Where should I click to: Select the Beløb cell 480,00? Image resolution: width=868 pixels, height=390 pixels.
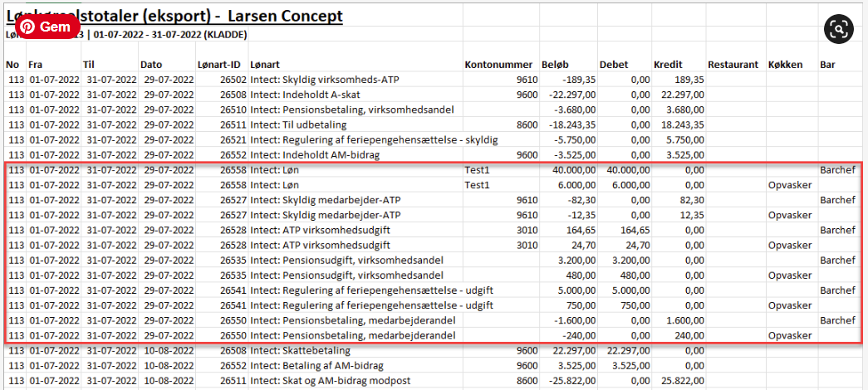(x=581, y=275)
